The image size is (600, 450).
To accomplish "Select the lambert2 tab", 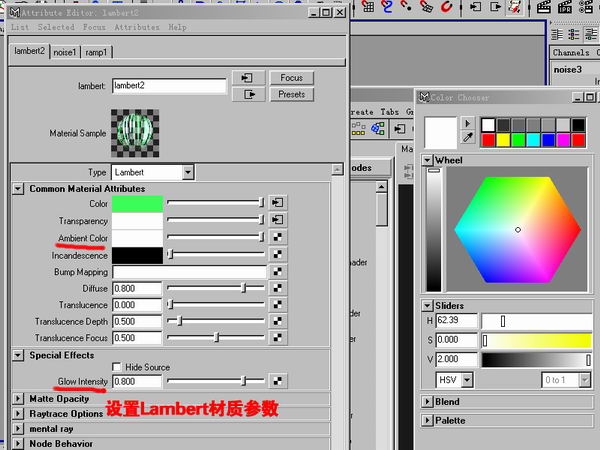I will coord(29,51).
